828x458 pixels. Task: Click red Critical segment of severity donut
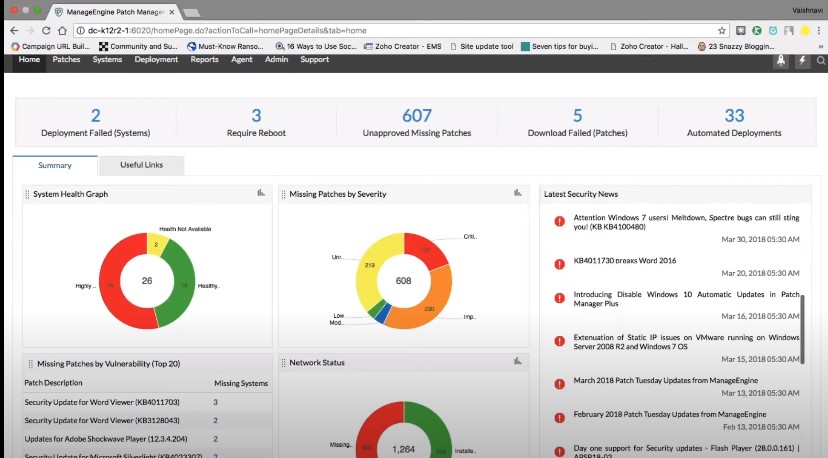coord(425,250)
